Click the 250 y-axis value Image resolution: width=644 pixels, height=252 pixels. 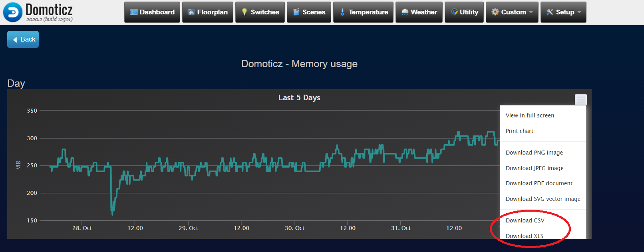coord(32,165)
